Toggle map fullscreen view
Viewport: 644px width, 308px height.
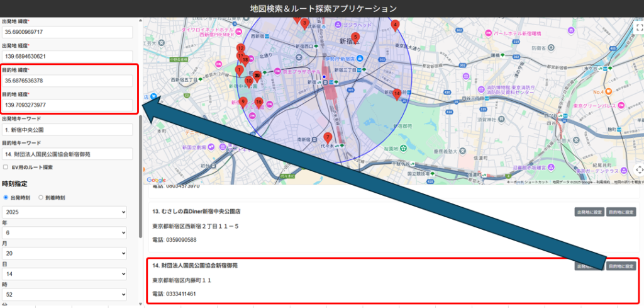(639, 28)
